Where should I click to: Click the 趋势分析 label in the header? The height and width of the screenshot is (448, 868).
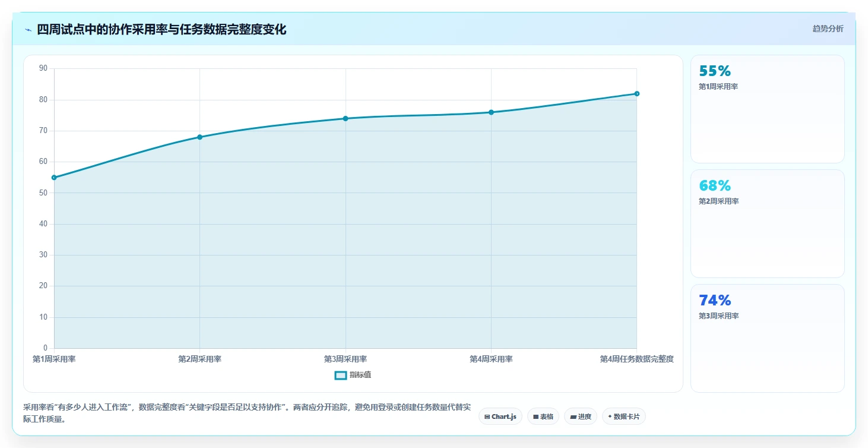tap(828, 29)
